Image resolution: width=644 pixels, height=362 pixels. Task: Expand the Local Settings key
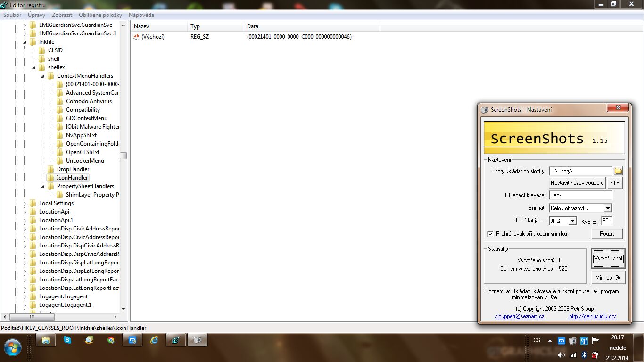tap(25, 203)
